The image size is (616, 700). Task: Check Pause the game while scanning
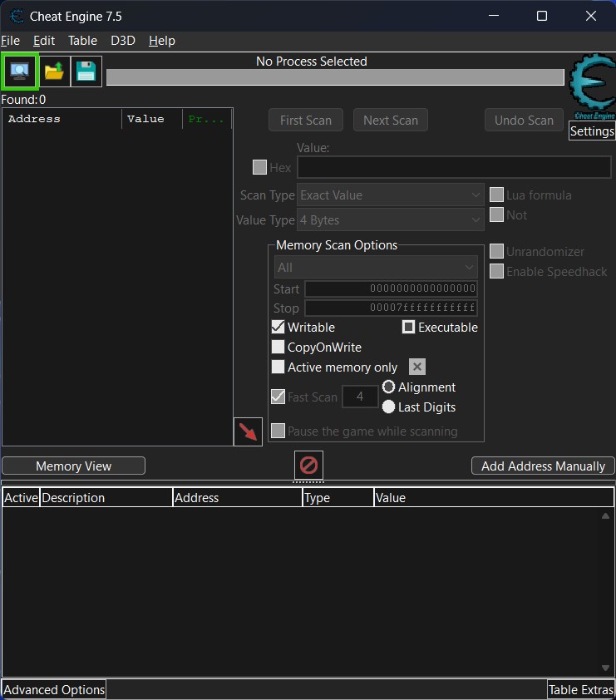tap(278, 431)
